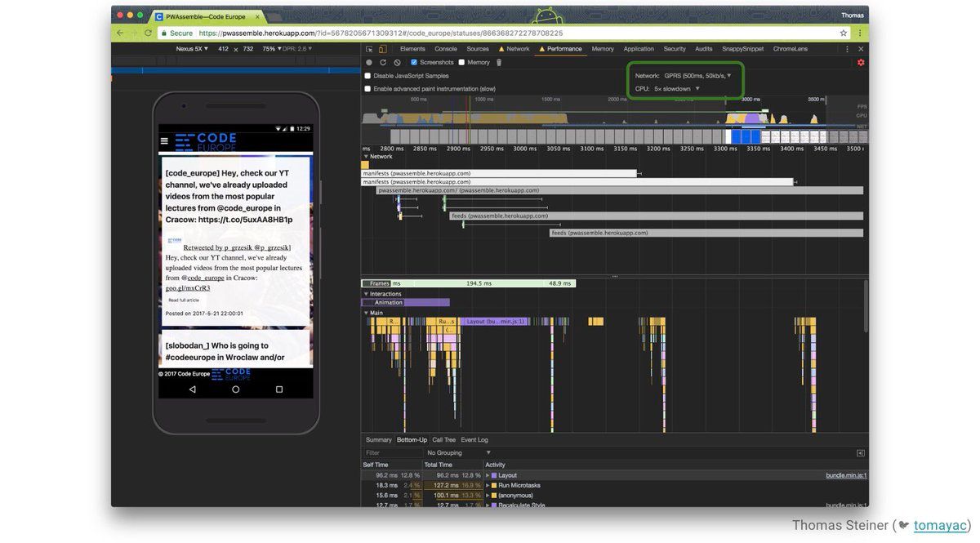
Task: Click the record performance profile button
Action: point(369,62)
